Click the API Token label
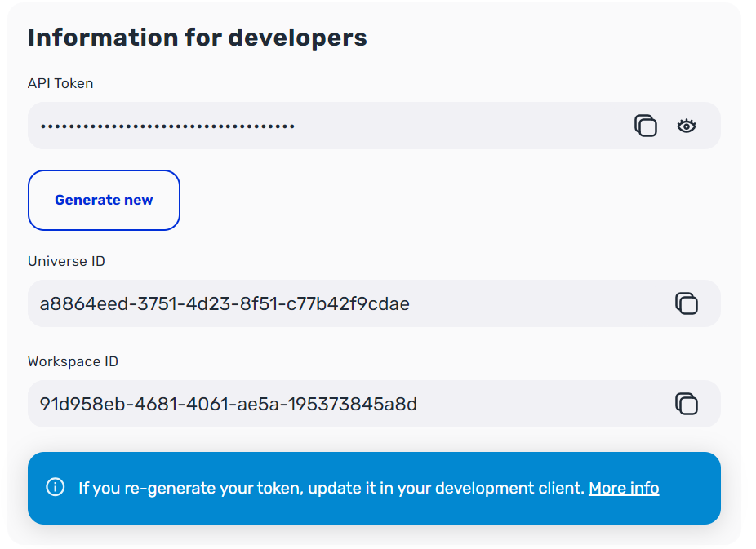This screenshot has height=549, width=756. click(60, 83)
